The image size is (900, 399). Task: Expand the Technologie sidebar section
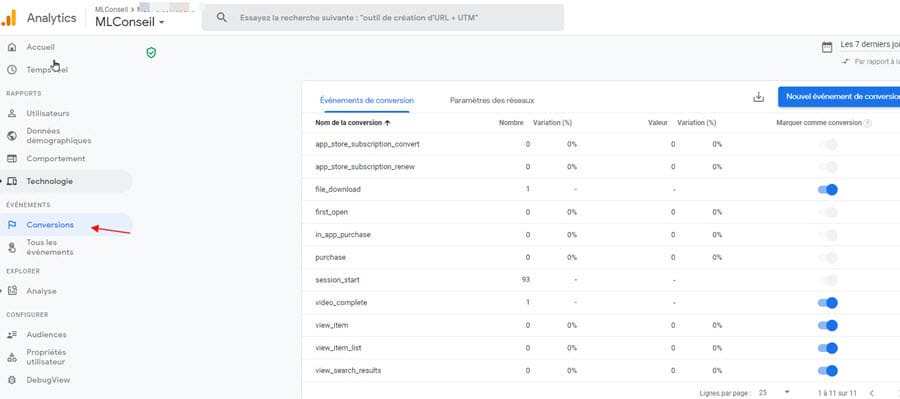click(2, 181)
